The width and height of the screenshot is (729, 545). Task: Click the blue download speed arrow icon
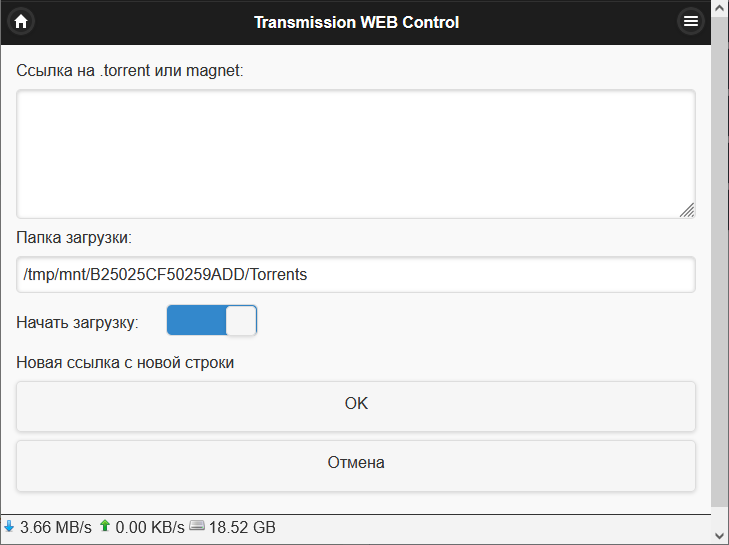click(9, 526)
